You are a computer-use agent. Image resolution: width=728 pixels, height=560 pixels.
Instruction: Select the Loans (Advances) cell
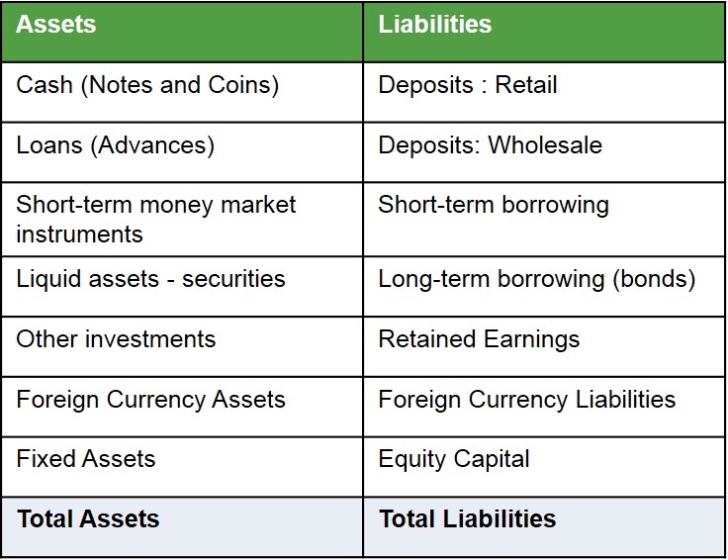(115, 145)
